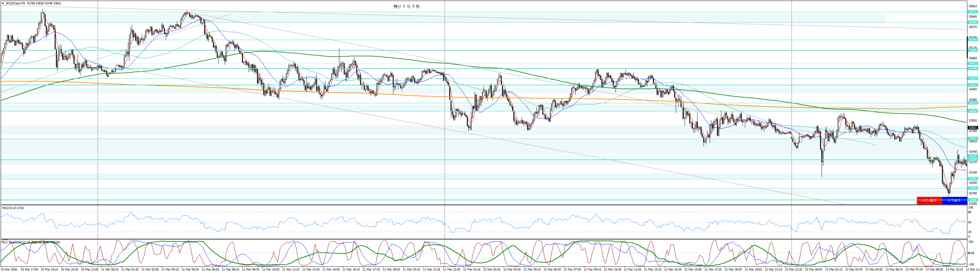
Task: Click the red メイン表示 button
Action: [x=929, y=201]
